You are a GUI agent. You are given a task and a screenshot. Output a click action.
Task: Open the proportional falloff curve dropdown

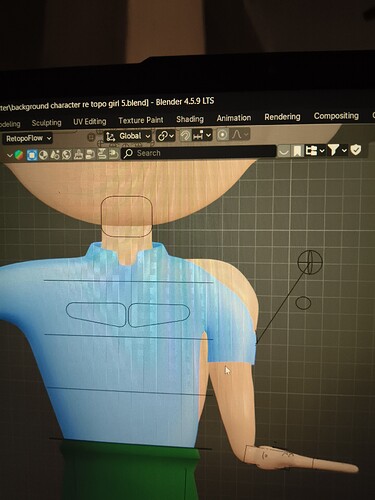coord(240,135)
